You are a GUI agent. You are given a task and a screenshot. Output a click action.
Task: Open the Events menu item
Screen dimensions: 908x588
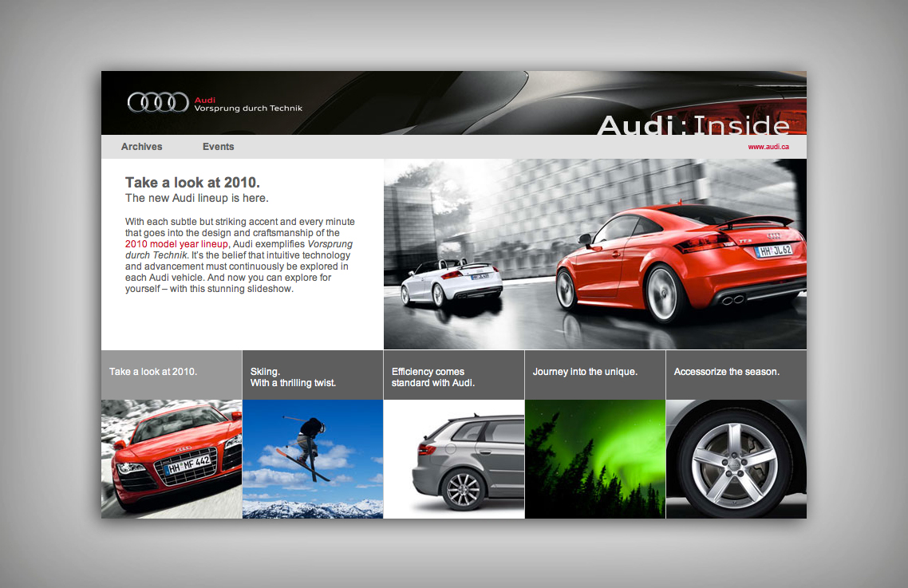[219, 147]
